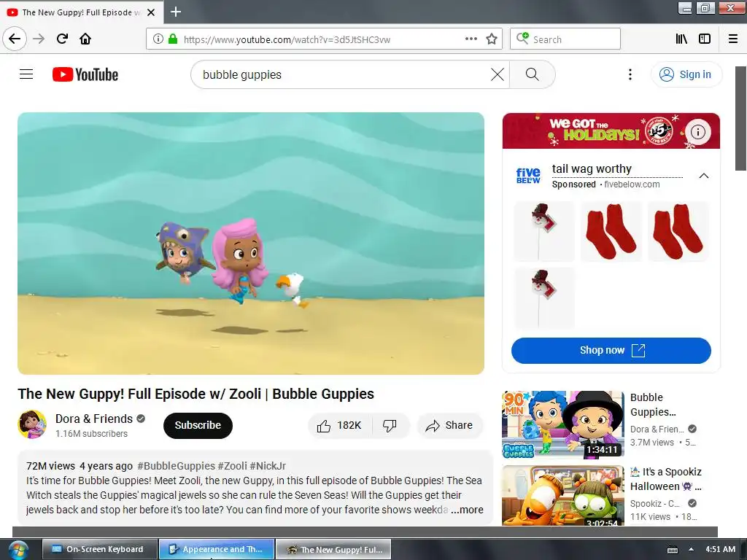Click the 72M views text
Screen dimensions: 747x560
pos(50,466)
